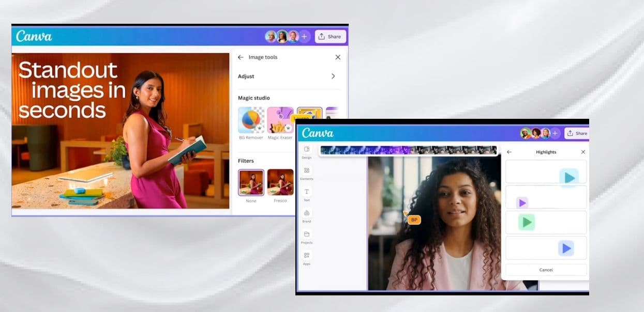Viewport: 644px width, 312px height.
Task: Cancel the Highlights selection
Action: 546,270
